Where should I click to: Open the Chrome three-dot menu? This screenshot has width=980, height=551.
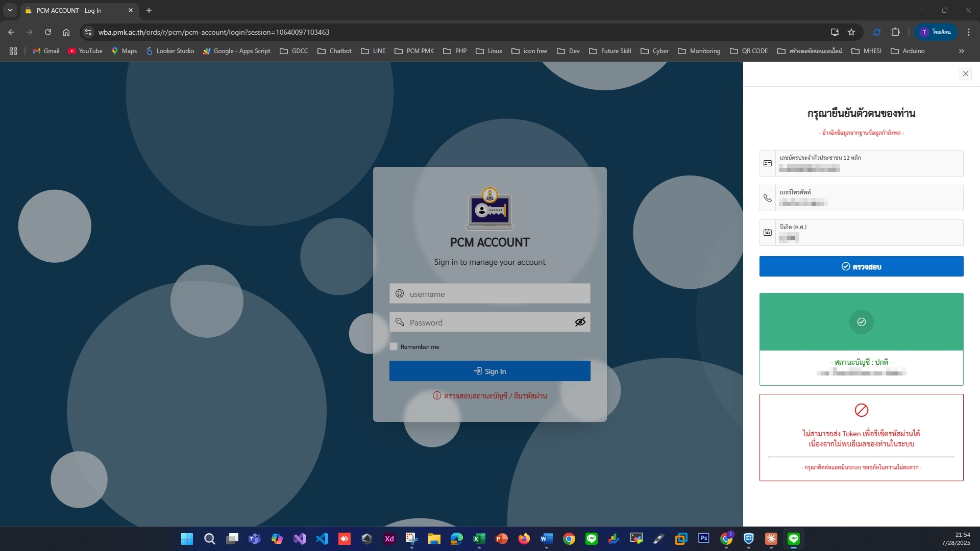(x=968, y=32)
